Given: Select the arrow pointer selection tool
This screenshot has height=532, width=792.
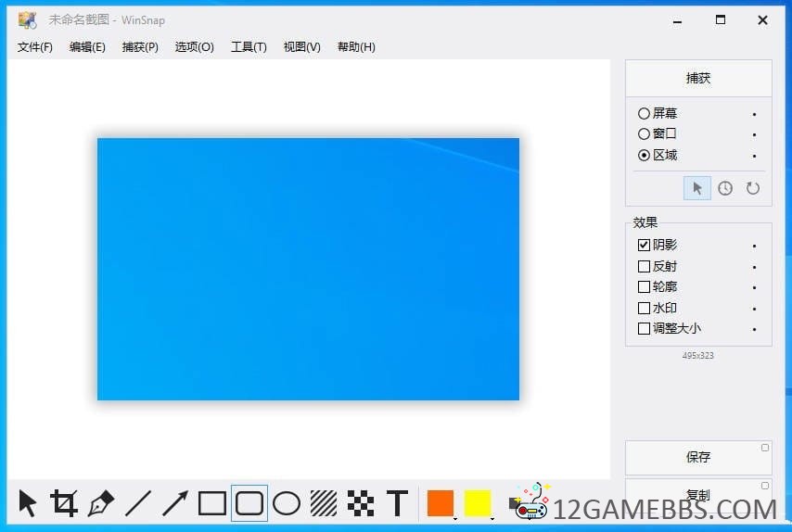Looking at the screenshot, I should coord(27,503).
